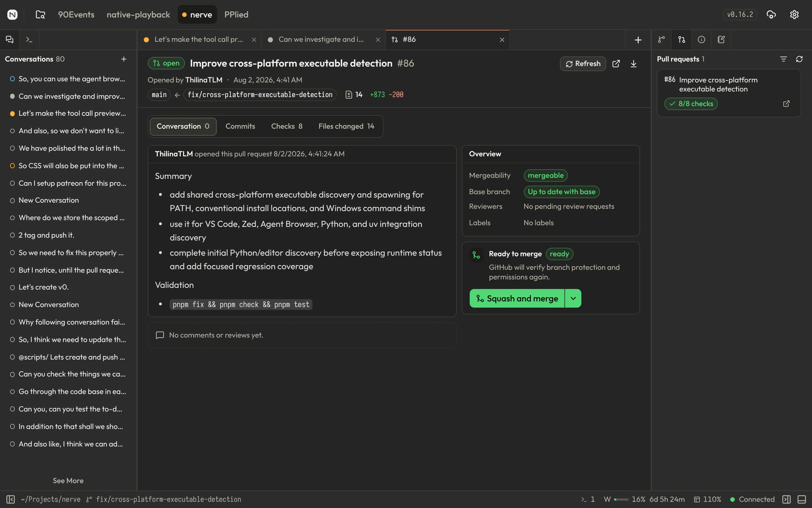Click the Connected status indicator
The image size is (812, 508).
[x=752, y=499]
